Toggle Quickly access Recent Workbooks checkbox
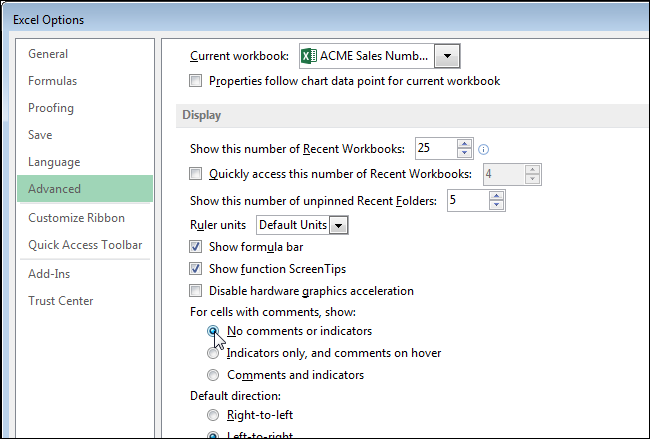650x439 pixels. [x=196, y=174]
